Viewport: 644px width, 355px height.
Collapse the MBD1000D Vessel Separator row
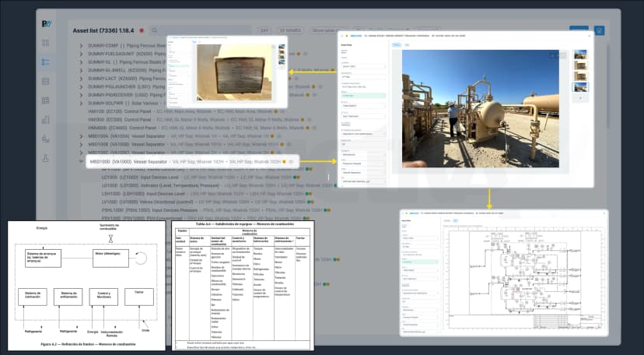tap(82, 161)
